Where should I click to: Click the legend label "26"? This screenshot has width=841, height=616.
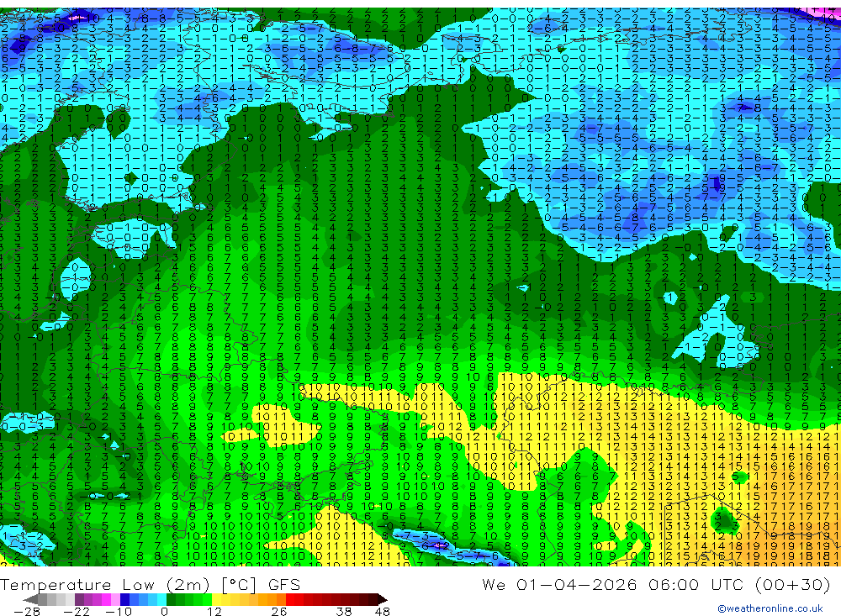pos(279,611)
